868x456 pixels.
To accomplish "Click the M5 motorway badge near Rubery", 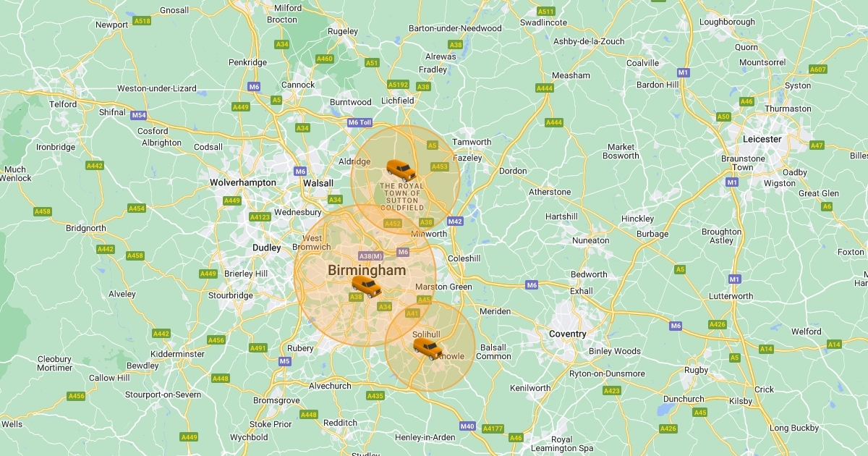I will point(284,361).
